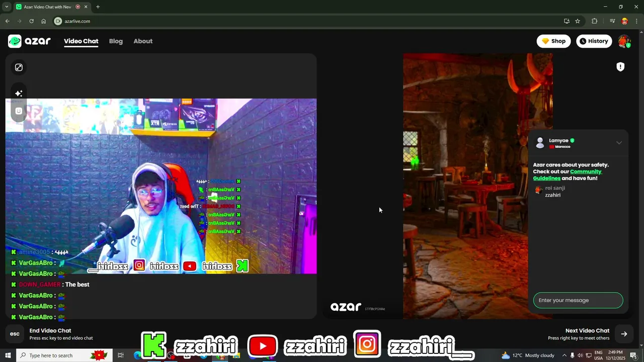Click the taskbar search box
The image size is (644, 362).
(x=64, y=355)
